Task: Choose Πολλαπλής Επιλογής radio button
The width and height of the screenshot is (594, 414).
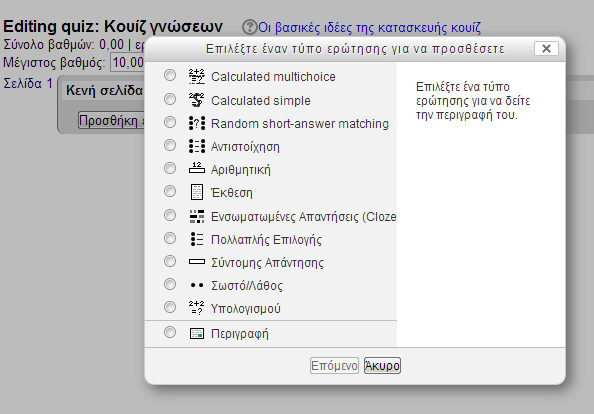Action: [x=170, y=238]
